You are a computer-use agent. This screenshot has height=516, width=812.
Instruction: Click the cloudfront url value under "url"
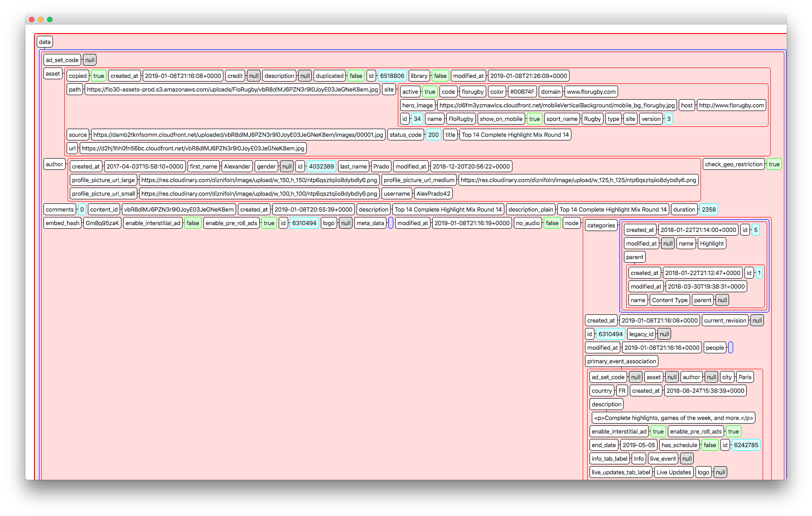(x=193, y=148)
